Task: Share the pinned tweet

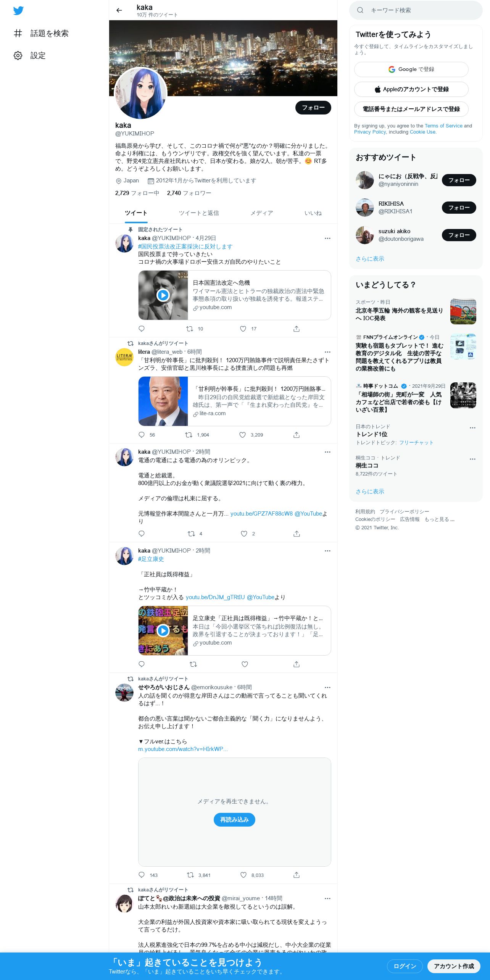Action: click(x=297, y=329)
